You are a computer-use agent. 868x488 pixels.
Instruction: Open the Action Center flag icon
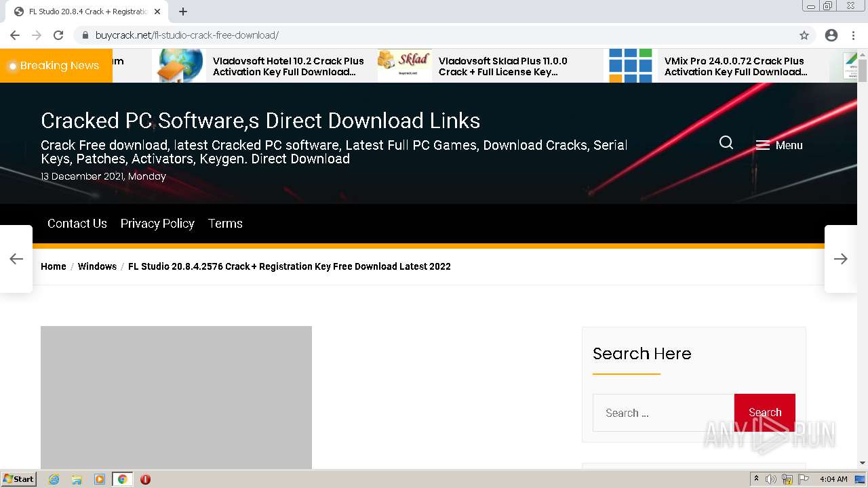(x=804, y=479)
